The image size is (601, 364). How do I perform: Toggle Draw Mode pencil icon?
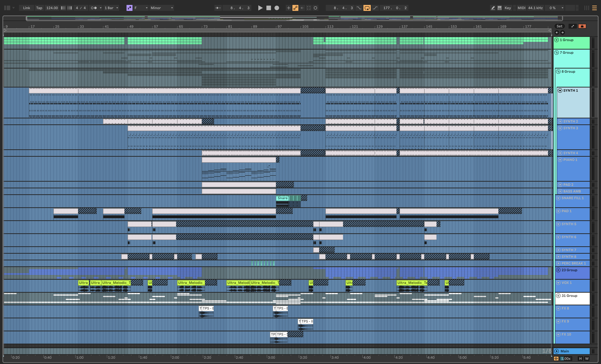pyautogui.click(x=493, y=8)
